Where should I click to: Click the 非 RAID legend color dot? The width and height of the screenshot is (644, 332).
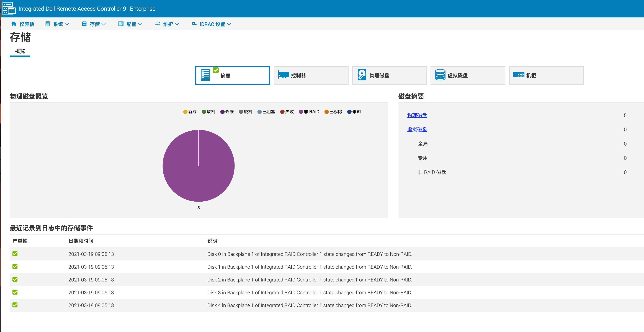pos(301,112)
